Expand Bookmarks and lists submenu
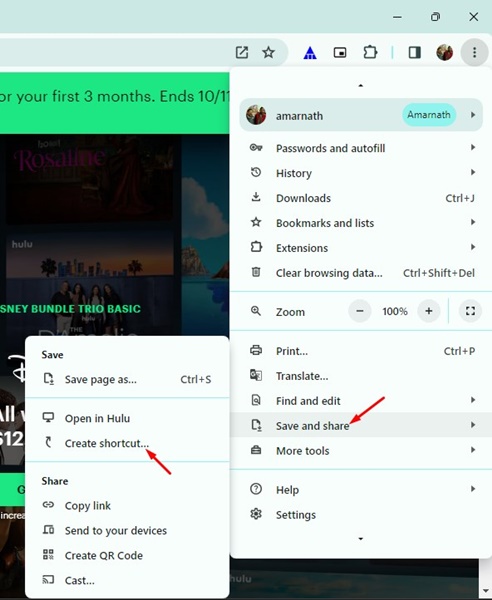Screen dimensions: 492x600 (x=361, y=223)
